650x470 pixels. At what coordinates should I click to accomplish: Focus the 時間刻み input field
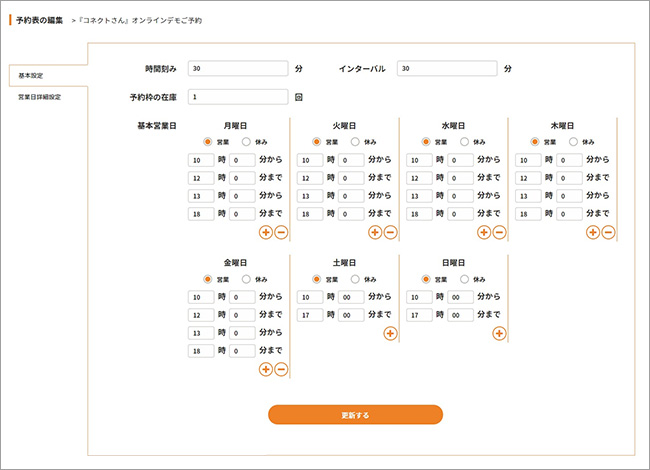coord(238,69)
